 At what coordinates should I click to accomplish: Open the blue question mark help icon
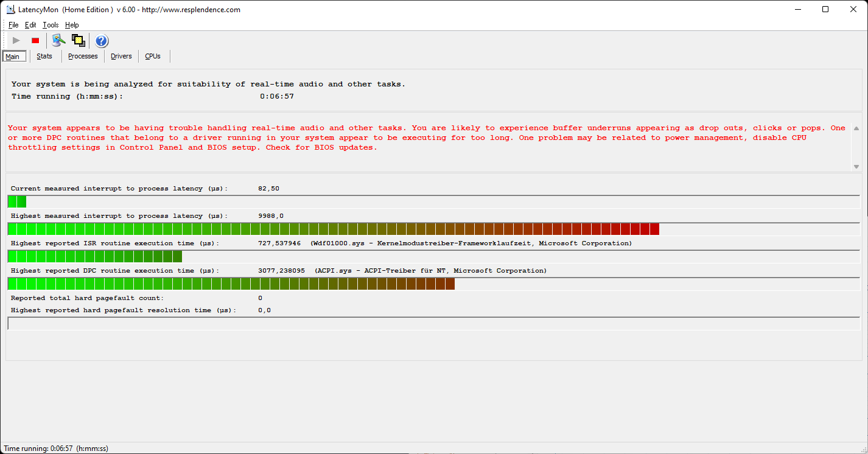click(102, 41)
